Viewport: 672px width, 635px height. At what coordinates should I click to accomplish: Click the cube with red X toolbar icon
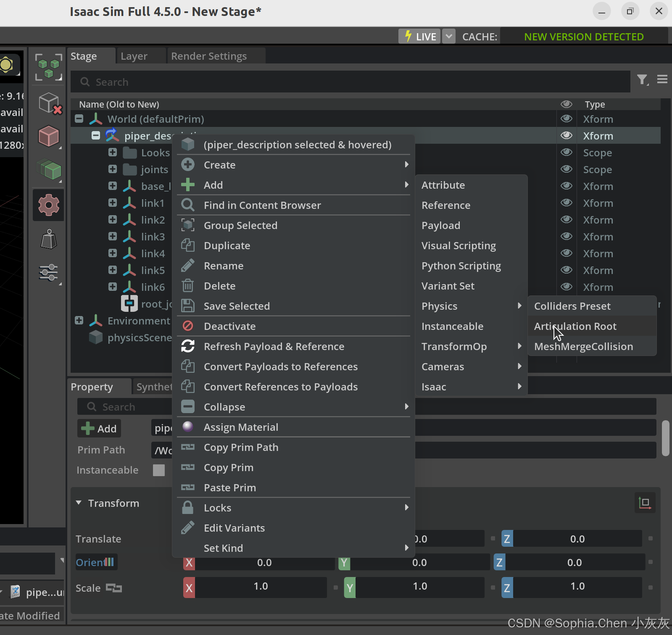pos(50,103)
